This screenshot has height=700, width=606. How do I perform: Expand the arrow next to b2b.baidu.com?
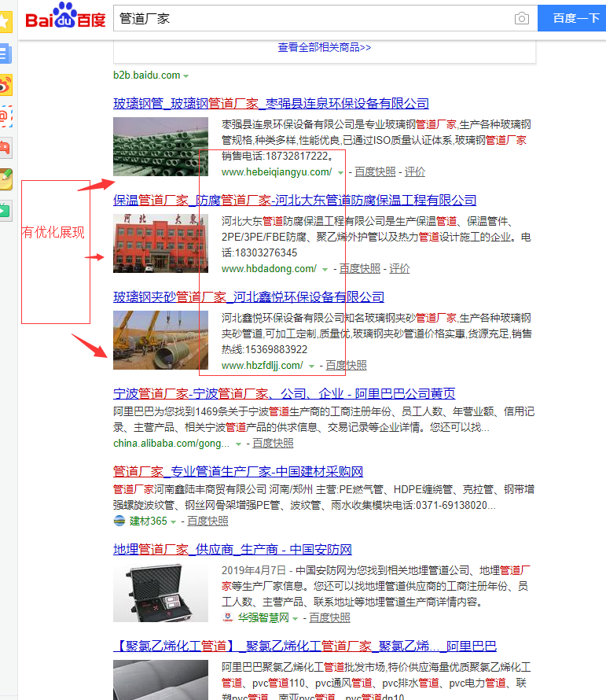(x=186, y=76)
